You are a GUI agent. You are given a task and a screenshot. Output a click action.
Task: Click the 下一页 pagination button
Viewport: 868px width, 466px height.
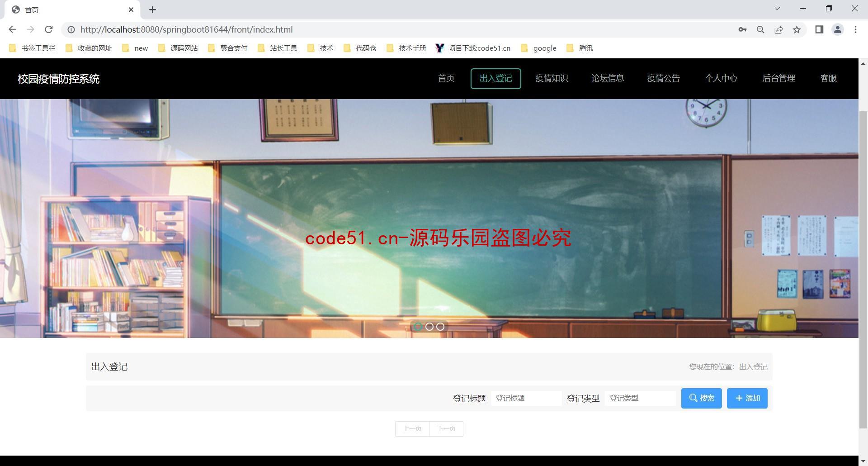click(446, 428)
